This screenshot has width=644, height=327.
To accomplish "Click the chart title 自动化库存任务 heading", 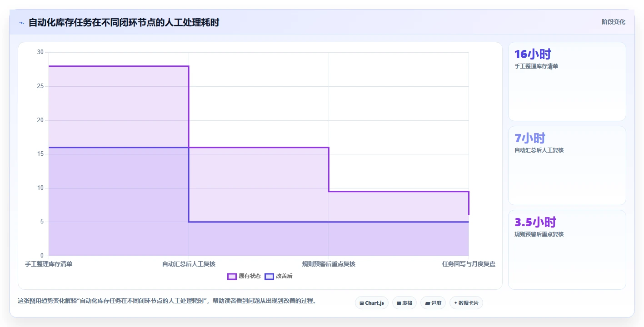I will [124, 22].
